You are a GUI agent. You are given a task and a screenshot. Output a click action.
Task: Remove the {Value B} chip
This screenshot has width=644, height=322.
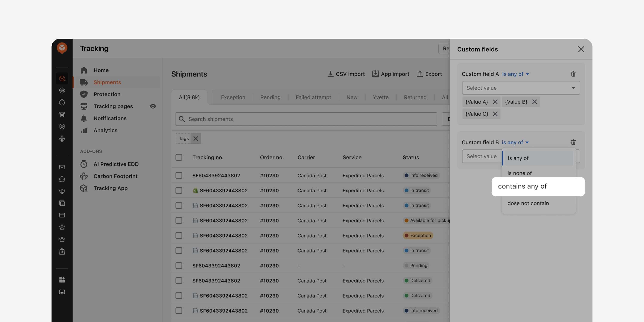535,102
